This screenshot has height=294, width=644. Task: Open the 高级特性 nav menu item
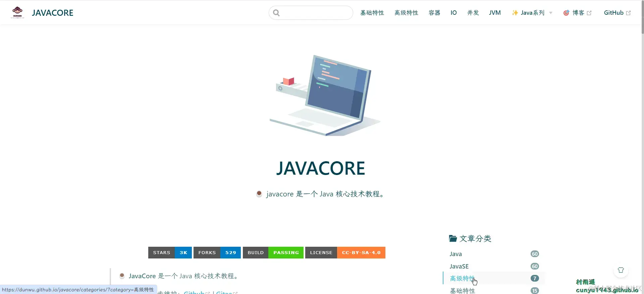[406, 13]
